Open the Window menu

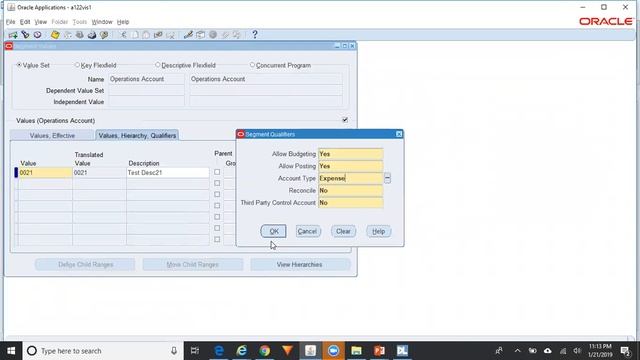click(102, 22)
